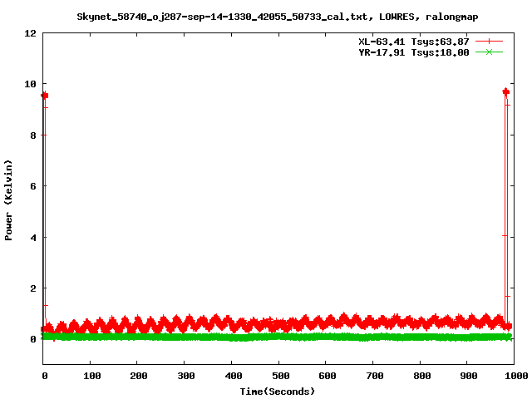
Task: Click the x-axis tick label 800
Action: (422, 376)
